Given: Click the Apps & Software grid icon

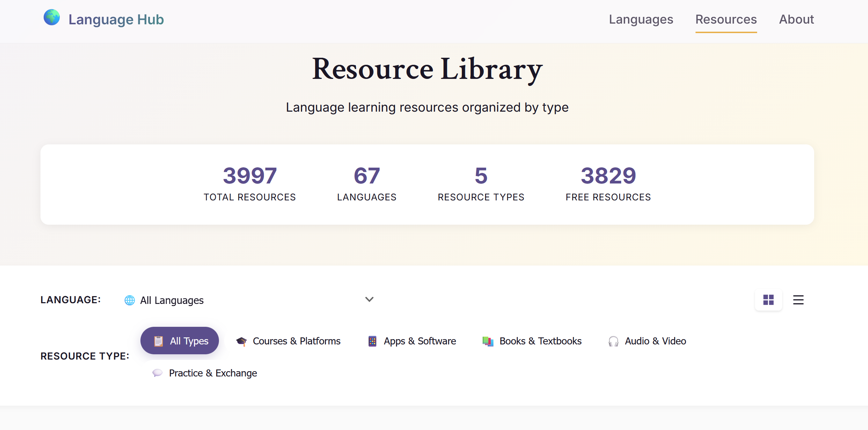Looking at the screenshot, I should (372, 341).
